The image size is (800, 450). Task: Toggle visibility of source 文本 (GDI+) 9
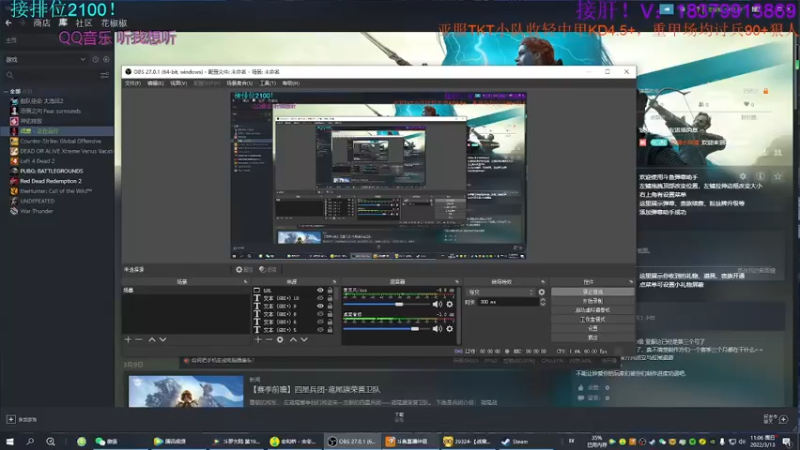320,306
